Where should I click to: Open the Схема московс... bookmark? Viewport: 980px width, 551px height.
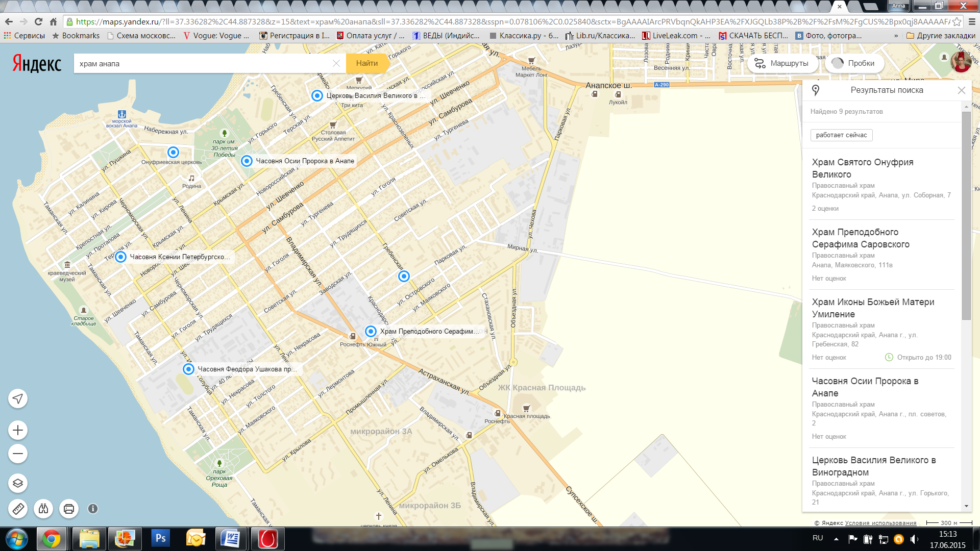coord(141,36)
